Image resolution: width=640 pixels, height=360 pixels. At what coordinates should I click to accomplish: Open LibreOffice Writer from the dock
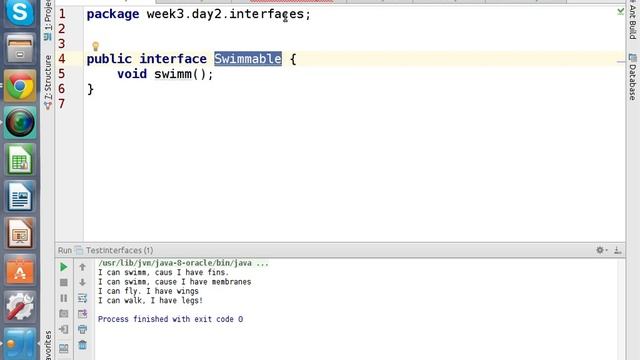20,197
